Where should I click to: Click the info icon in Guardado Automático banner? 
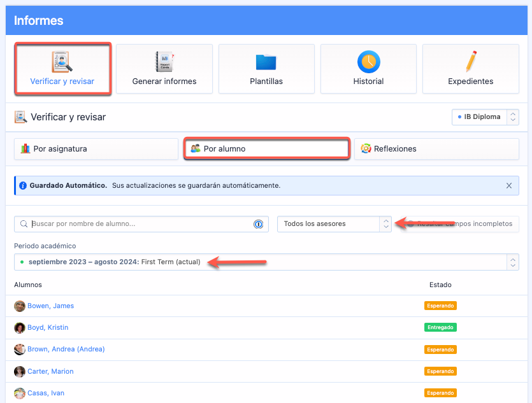(23, 186)
